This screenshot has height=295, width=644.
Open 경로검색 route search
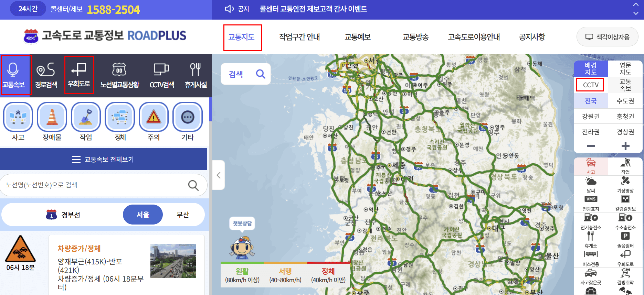pos(46,75)
